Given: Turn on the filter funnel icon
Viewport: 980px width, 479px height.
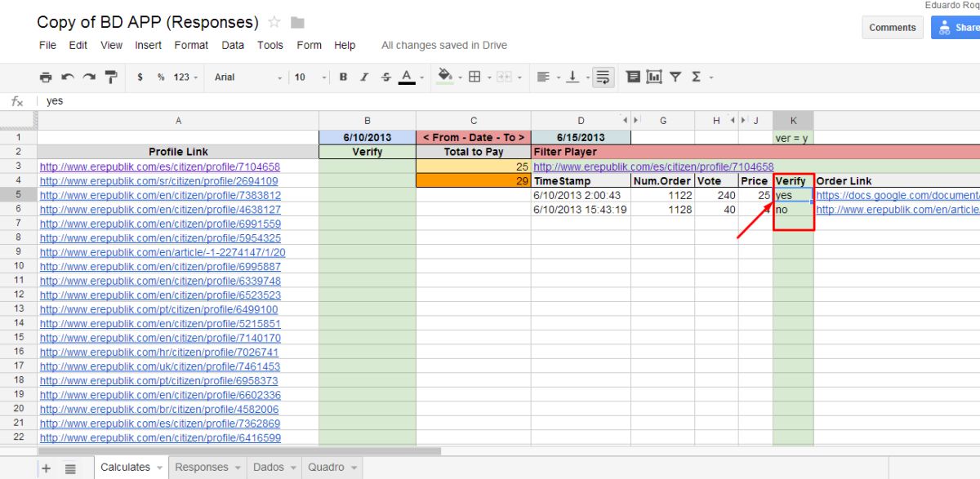Looking at the screenshot, I should [675, 77].
